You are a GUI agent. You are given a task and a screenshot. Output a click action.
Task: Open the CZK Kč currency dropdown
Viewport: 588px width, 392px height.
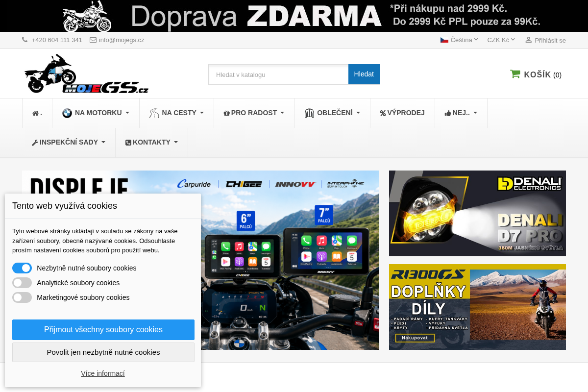click(x=501, y=40)
